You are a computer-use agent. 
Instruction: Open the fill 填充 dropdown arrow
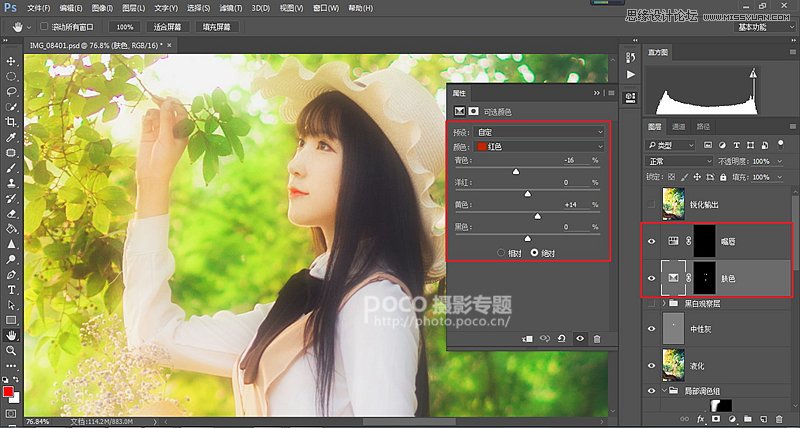point(779,177)
